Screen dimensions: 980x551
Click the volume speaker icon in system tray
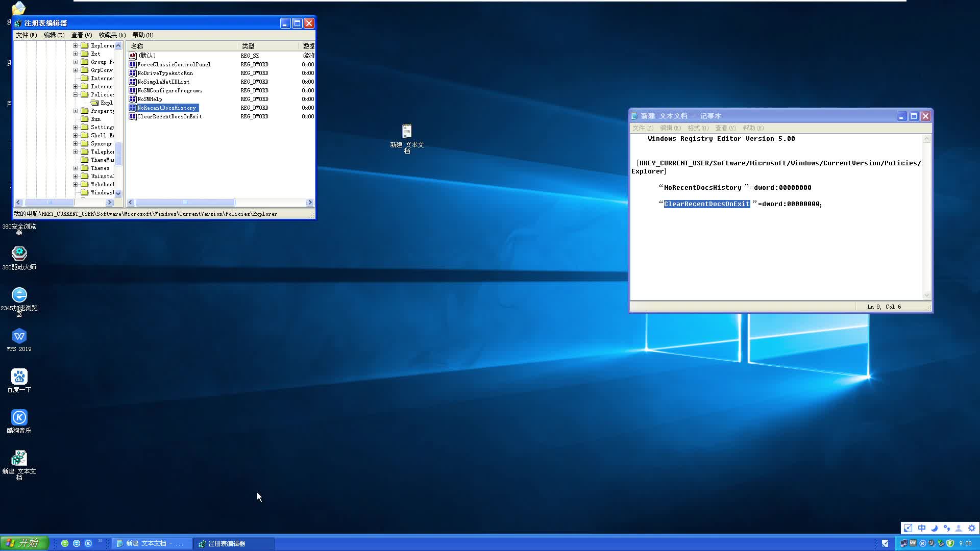[931, 543]
